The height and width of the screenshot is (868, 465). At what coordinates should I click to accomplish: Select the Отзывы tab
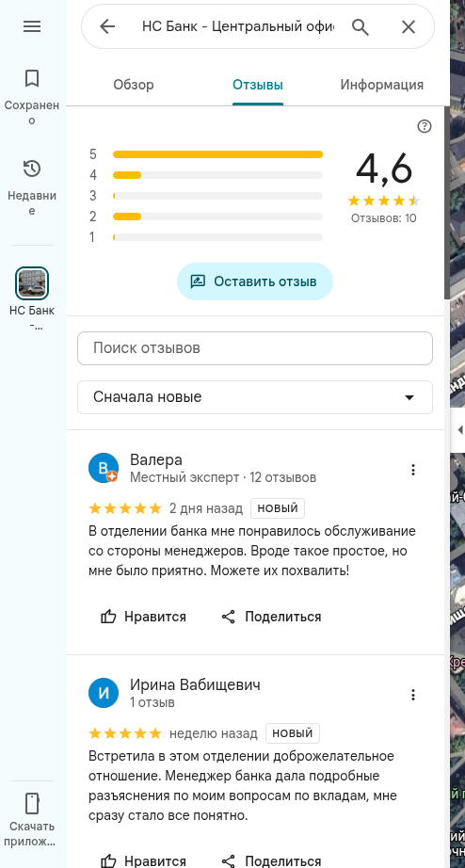tap(258, 85)
